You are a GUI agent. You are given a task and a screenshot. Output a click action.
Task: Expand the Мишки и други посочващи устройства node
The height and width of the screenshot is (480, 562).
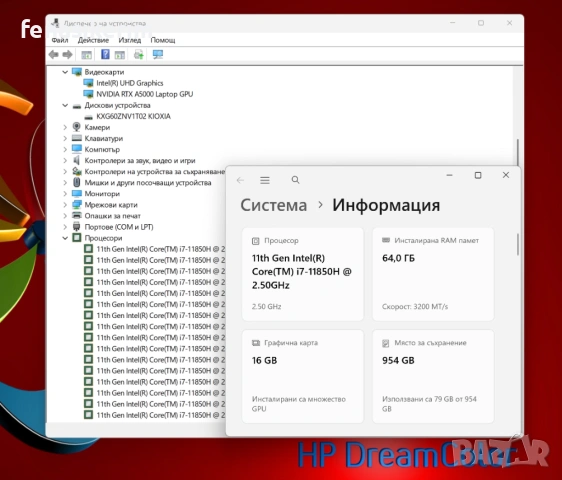tap(65, 182)
